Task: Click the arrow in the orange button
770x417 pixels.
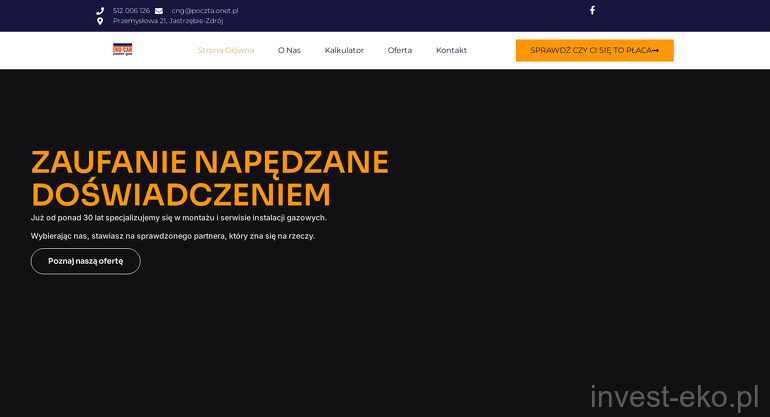Action: pyautogui.click(x=655, y=50)
